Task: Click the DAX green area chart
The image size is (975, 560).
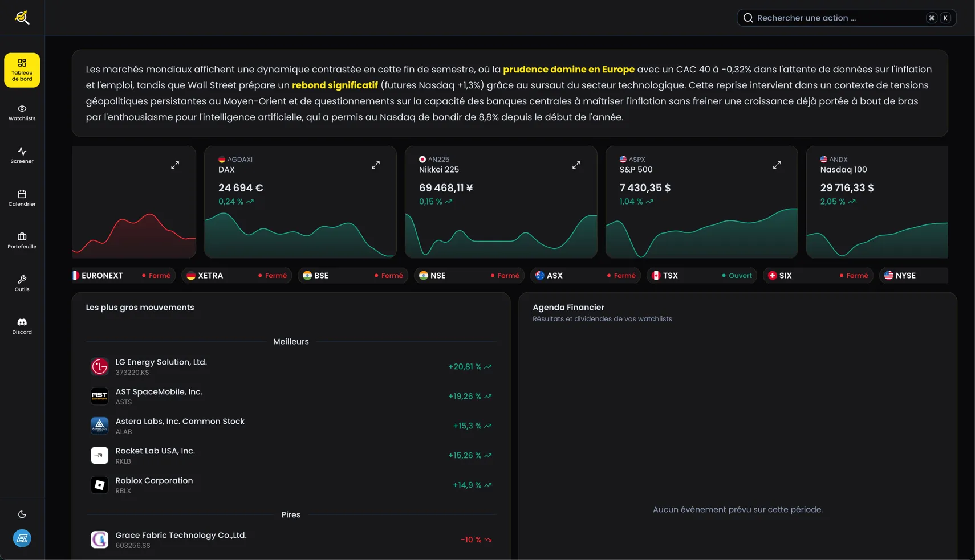Action: (300, 236)
